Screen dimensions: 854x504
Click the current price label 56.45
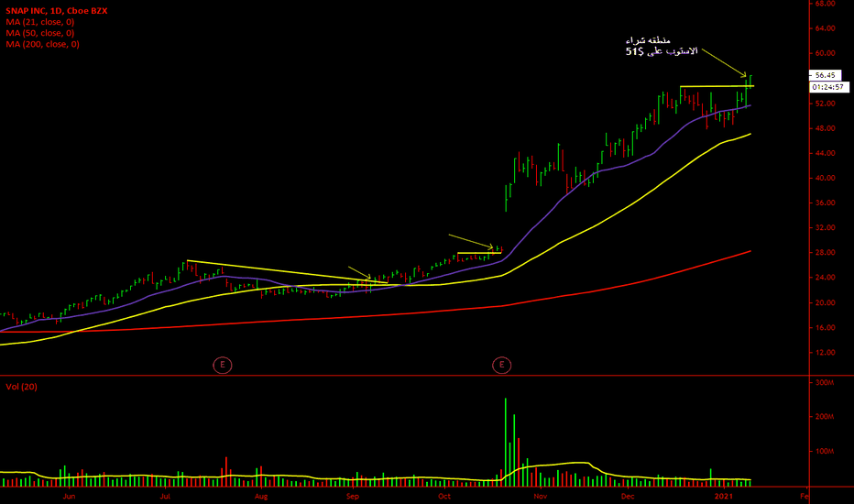point(825,75)
